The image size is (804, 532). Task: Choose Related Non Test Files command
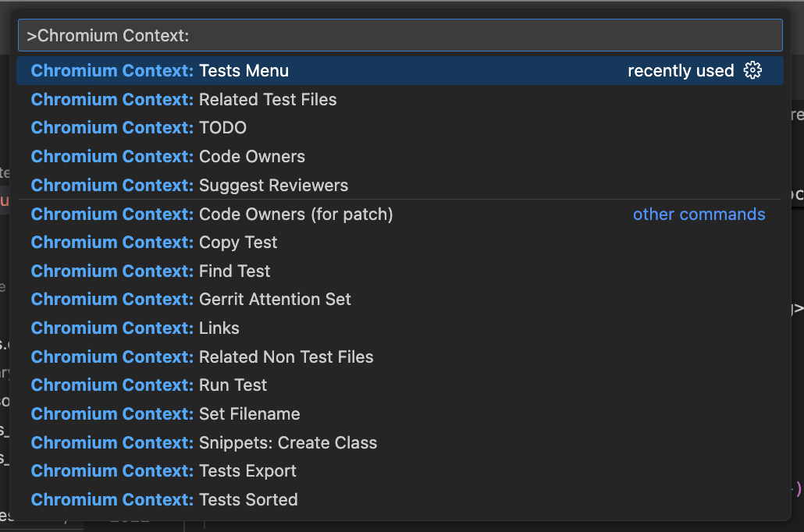pyautogui.click(x=400, y=356)
